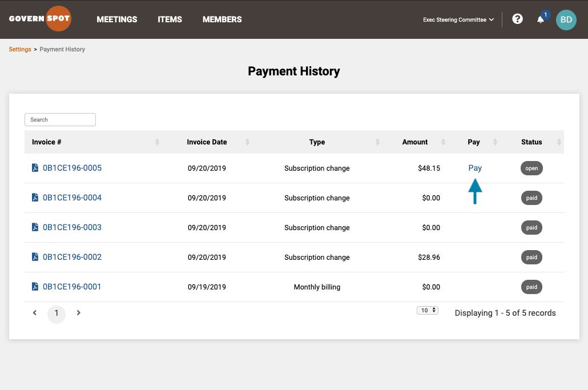Open invoice 0B1CE196-0004 link

(72, 197)
